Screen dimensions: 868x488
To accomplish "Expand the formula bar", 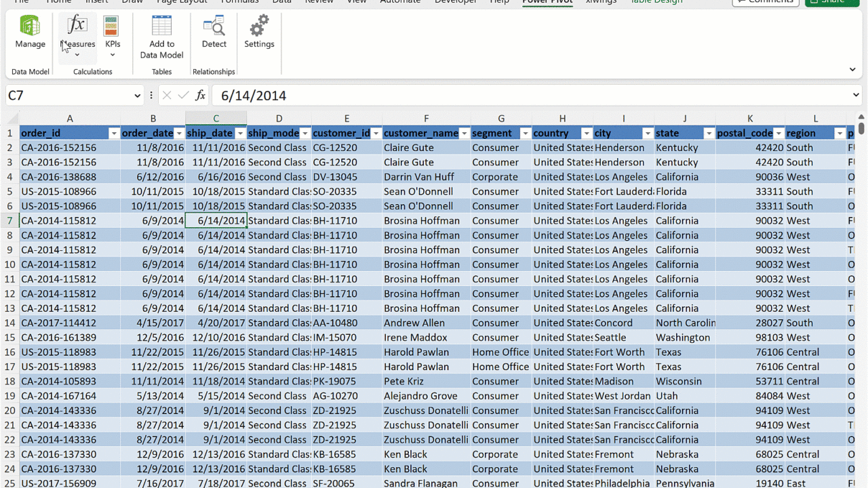I will pos(856,96).
